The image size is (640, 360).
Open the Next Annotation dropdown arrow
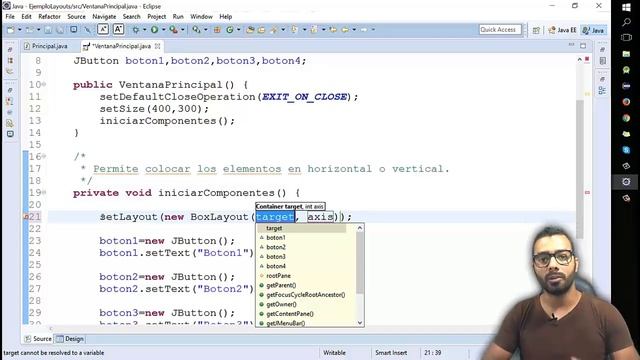pos(304,30)
